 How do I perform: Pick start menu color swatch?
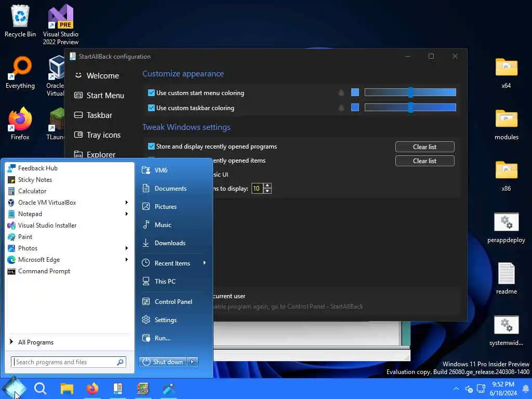(x=355, y=92)
